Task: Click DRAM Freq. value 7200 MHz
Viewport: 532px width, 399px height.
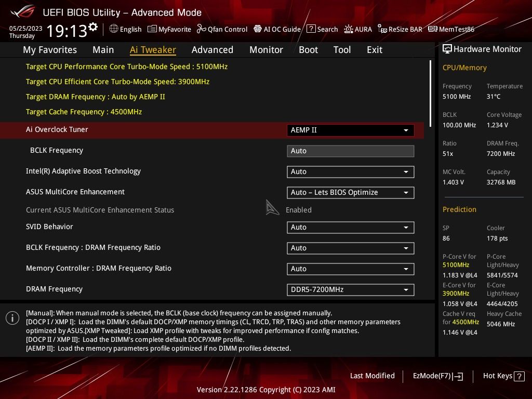Action: coord(501,154)
